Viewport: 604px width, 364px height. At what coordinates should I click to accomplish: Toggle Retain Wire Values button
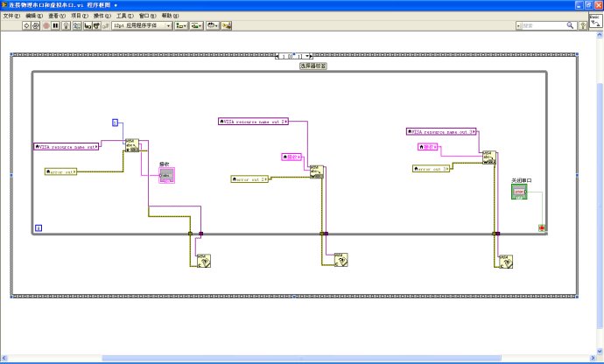point(77,26)
